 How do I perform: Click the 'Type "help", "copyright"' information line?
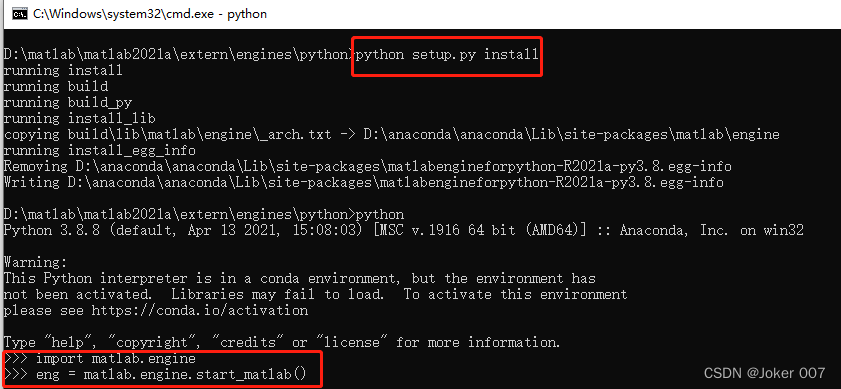(x=282, y=342)
